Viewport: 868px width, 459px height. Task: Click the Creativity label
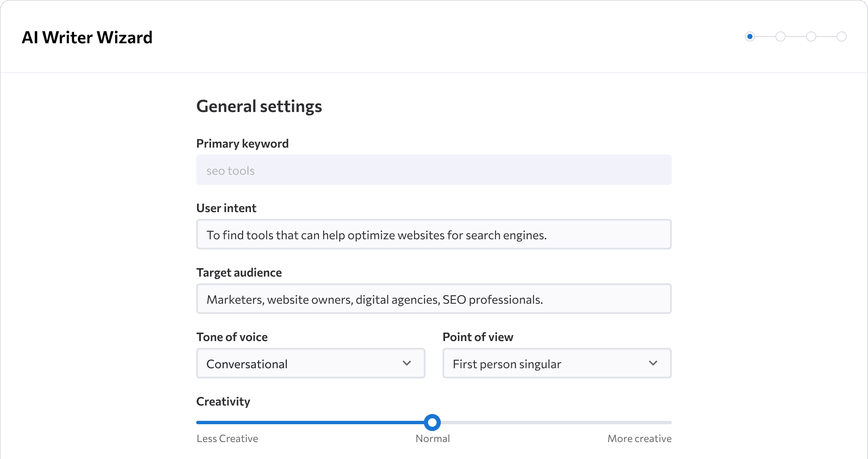pos(223,401)
